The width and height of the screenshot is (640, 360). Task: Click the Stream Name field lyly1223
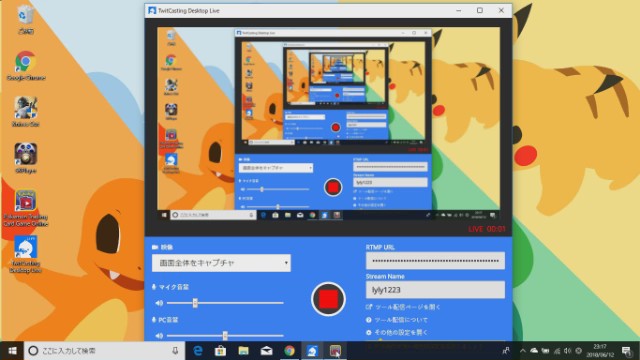[435, 290]
